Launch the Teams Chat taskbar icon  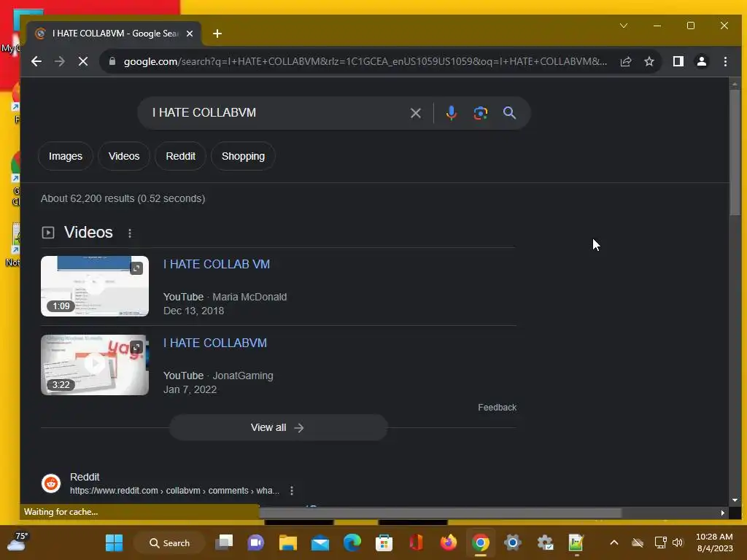tap(256, 542)
